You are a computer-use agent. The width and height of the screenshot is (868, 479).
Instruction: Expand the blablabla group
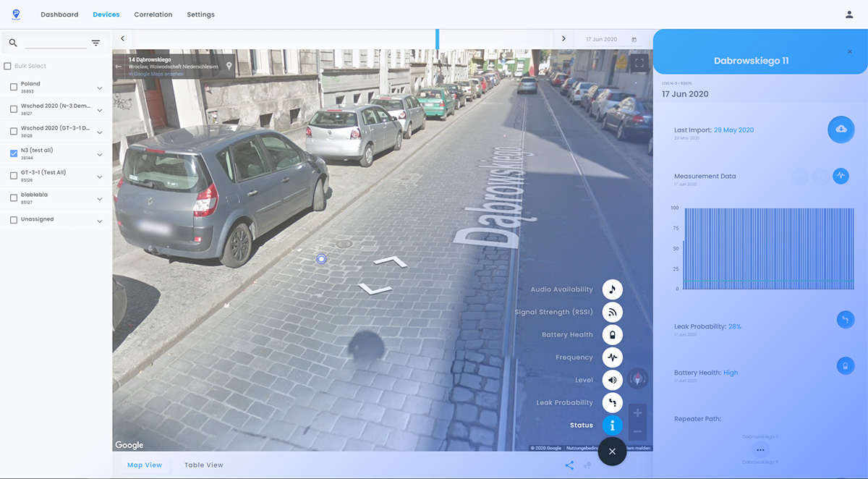[x=100, y=198]
